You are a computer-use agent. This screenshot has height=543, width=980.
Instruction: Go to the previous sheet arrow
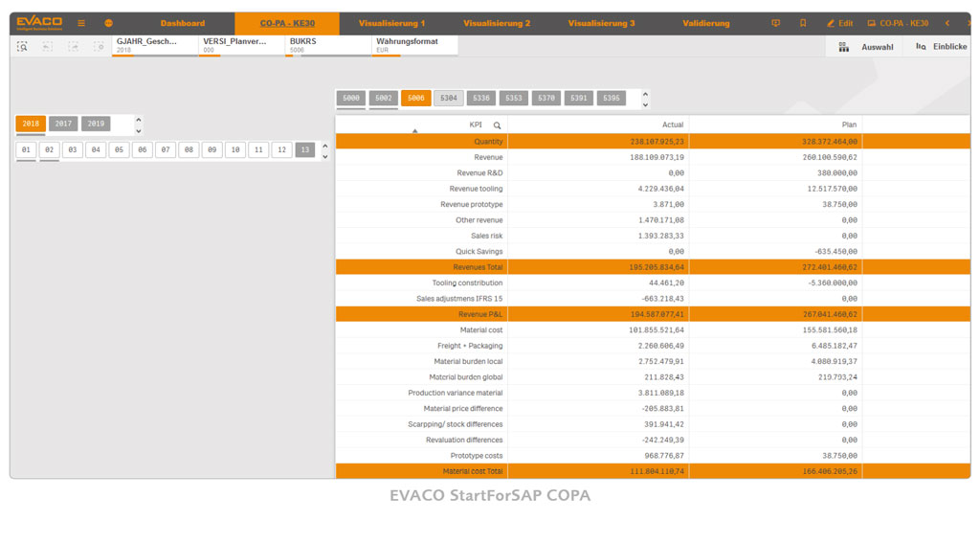point(947,23)
